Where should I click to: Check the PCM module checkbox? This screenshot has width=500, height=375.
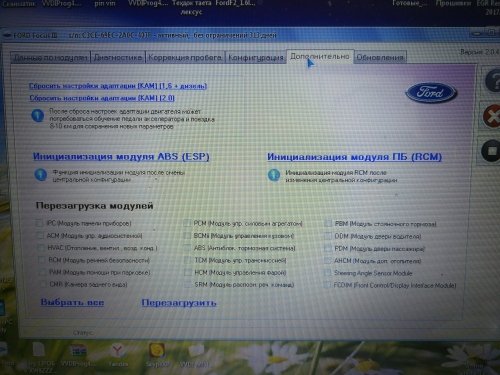(x=187, y=223)
